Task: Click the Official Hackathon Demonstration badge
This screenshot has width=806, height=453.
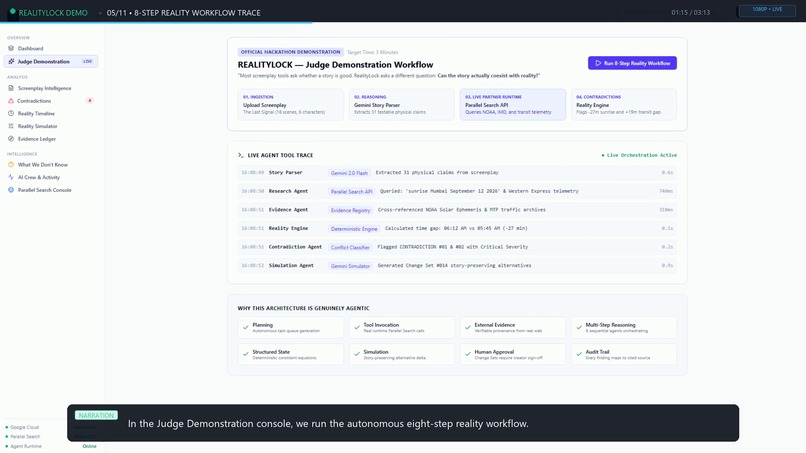Action: point(290,52)
